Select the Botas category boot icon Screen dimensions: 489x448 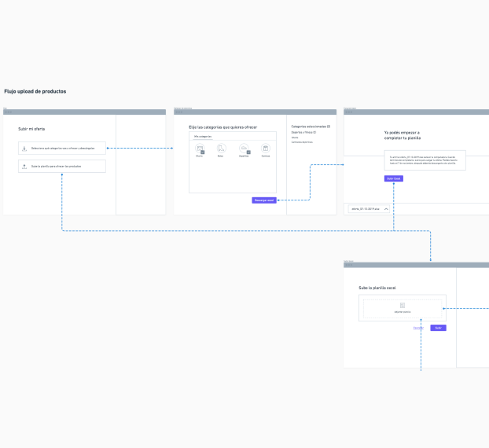pyautogui.click(x=222, y=148)
